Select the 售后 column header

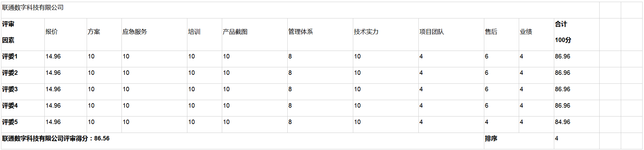491,32
